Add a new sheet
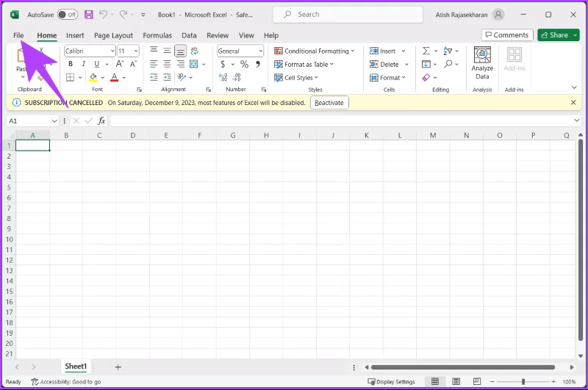Viewport: 588px width, 390px height. [118, 366]
